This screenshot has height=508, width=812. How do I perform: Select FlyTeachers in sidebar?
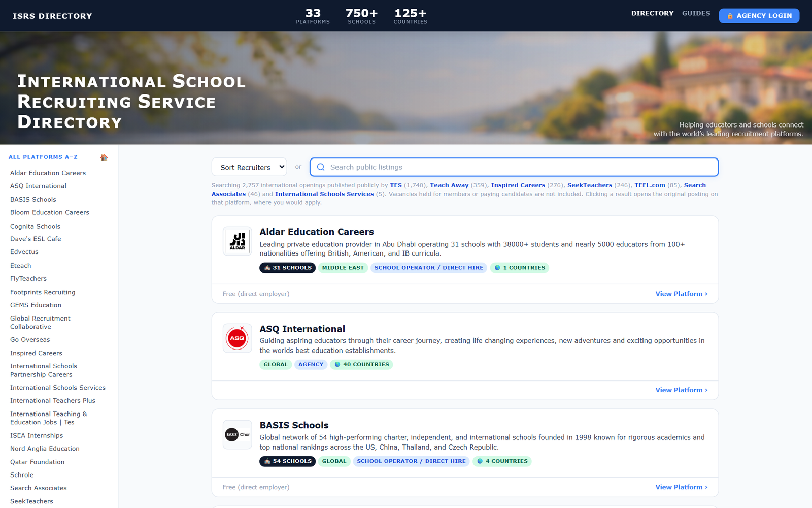click(x=28, y=279)
